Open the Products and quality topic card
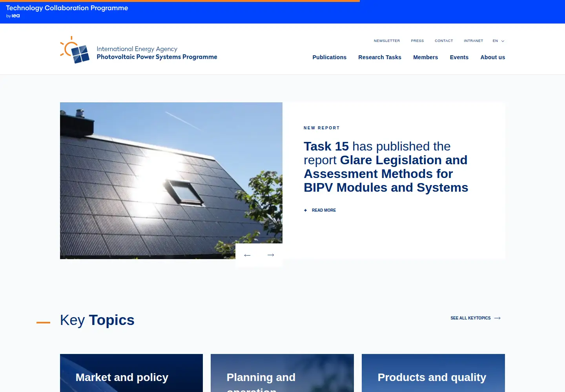The height and width of the screenshot is (392, 565). pyautogui.click(x=433, y=373)
